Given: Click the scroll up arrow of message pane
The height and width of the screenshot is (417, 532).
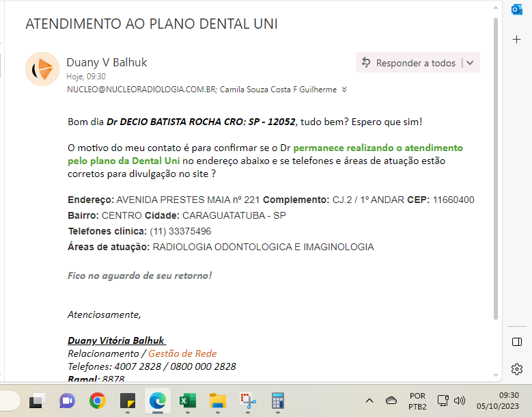Looking at the screenshot, I should [x=496, y=8].
